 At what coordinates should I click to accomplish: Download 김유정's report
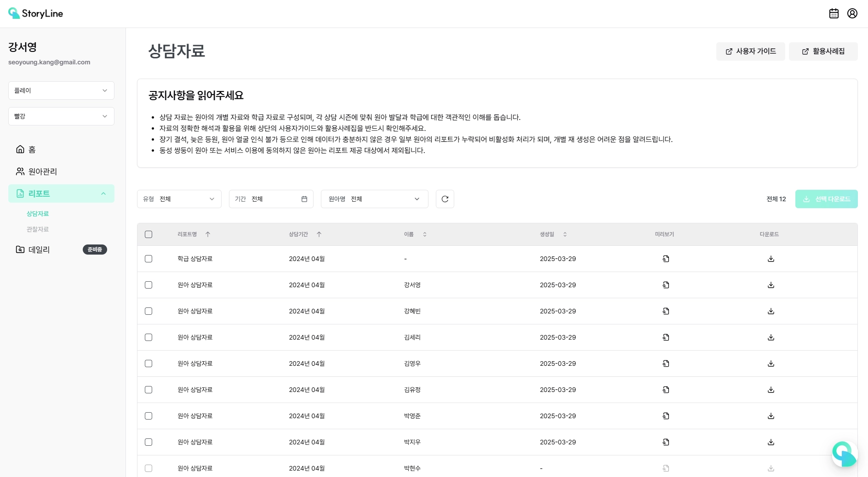[771, 390]
